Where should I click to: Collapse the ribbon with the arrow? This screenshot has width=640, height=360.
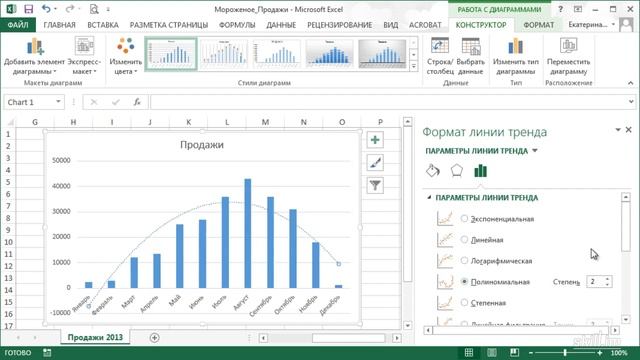(x=631, y=83)
